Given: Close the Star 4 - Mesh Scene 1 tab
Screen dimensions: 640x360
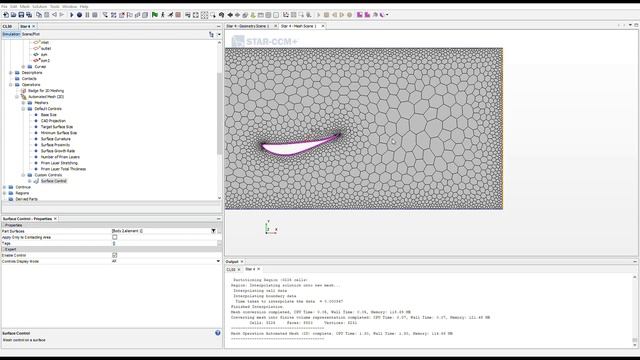Looking at the screenshot, I should click(x=323, y=26).
